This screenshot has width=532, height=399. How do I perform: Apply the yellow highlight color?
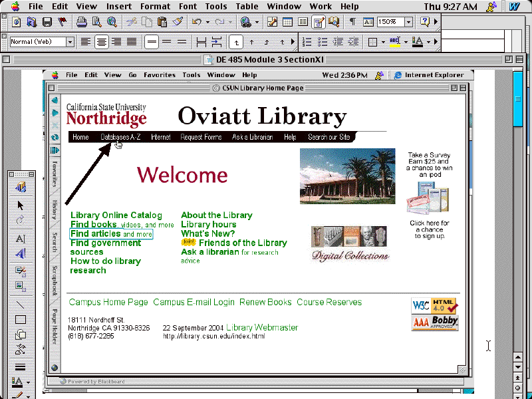click(394, 42)
